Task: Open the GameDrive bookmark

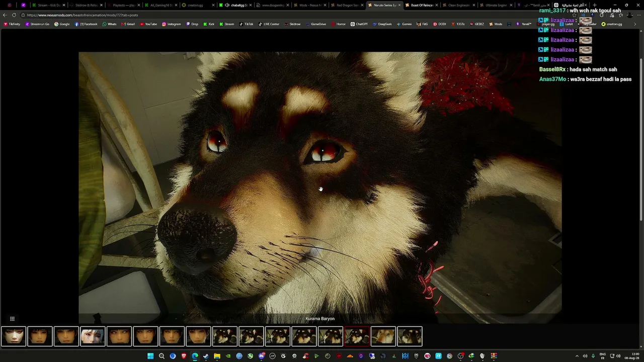Action: 315,24
